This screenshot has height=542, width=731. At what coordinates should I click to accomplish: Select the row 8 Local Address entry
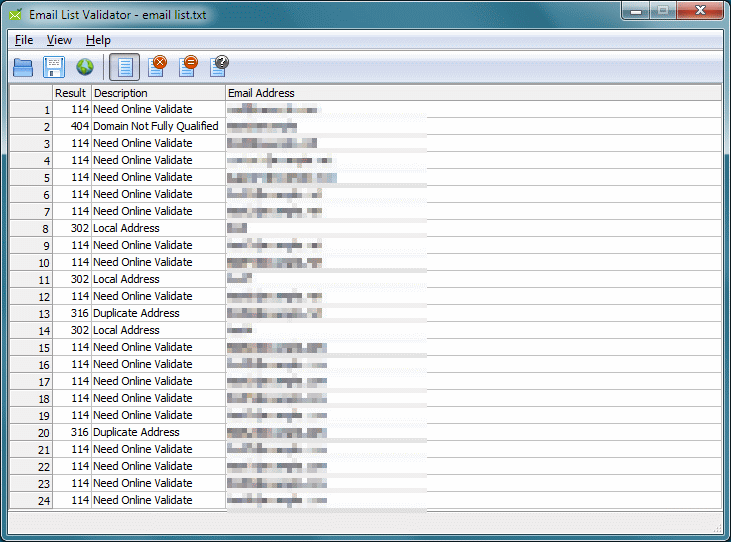coord(126,228)
